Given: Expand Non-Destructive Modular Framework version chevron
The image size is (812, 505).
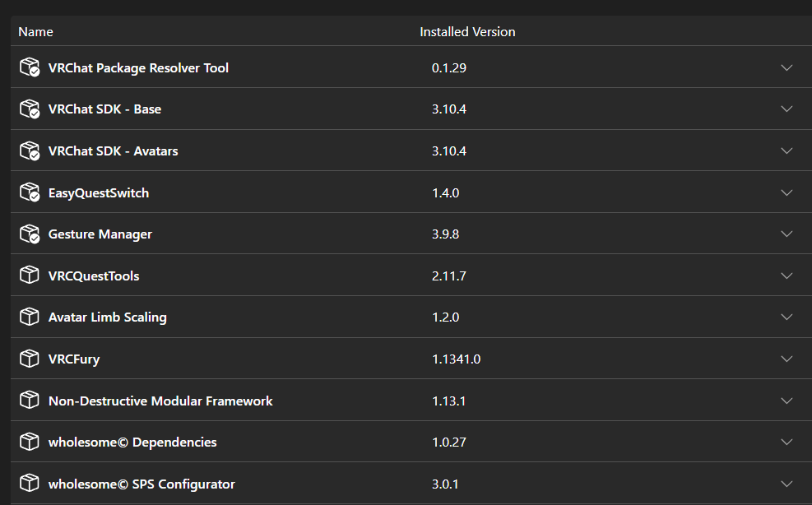Looking at the screenshot, I should coord(786,401).
